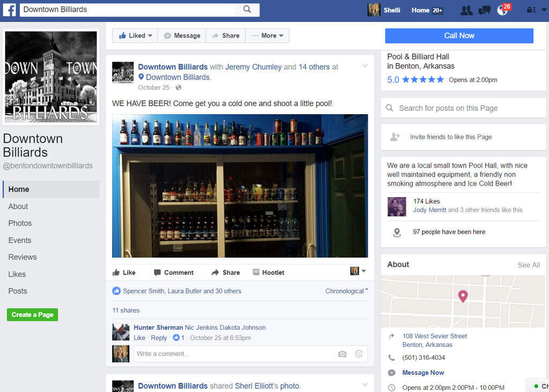549x392 pixels.
Task: Click the camera icon in comment box
Action: (x=342, y=354)
